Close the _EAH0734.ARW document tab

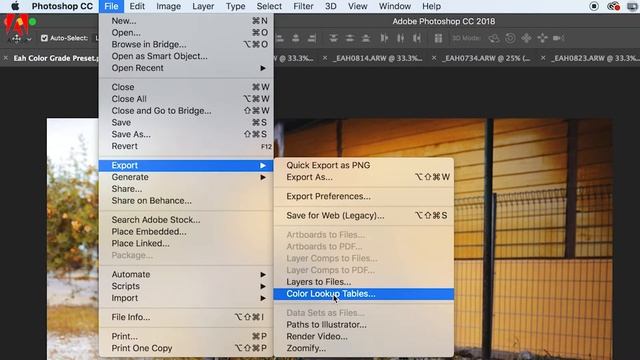pos(434,58)
